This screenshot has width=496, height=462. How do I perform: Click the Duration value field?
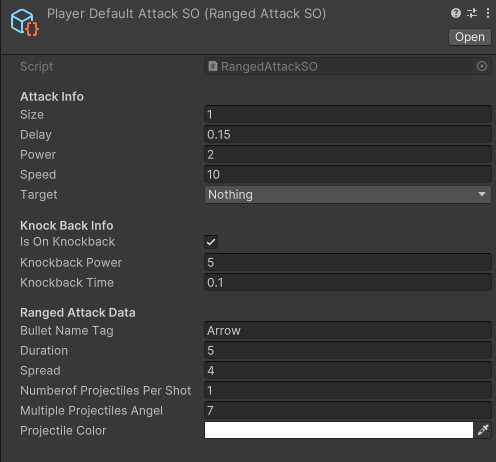[348, 351]
